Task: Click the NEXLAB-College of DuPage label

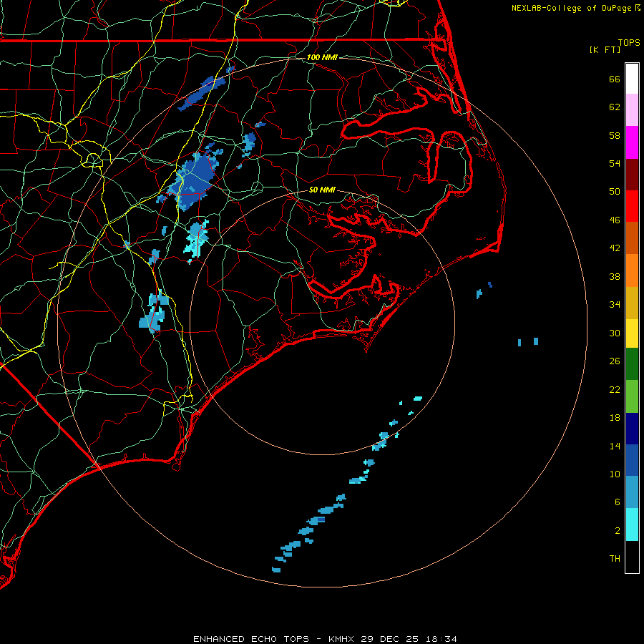Action: [572, 8]
